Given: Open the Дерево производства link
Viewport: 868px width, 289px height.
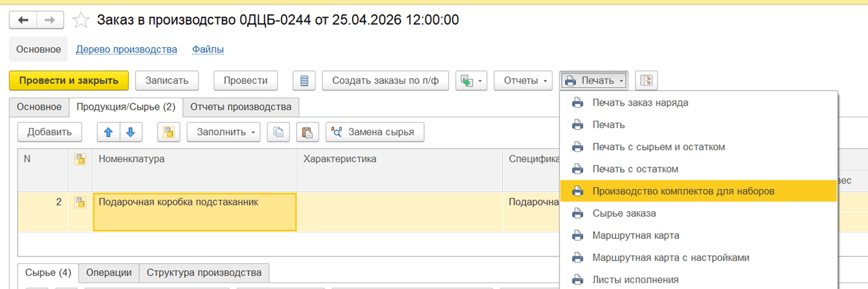Looking at the screenshot, I should tap(126, 49).
